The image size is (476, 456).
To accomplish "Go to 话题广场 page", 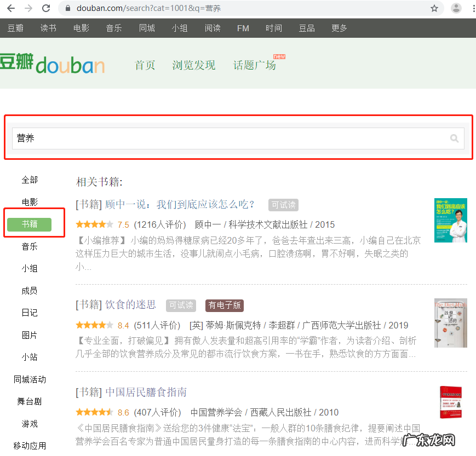I will [255, 65].
